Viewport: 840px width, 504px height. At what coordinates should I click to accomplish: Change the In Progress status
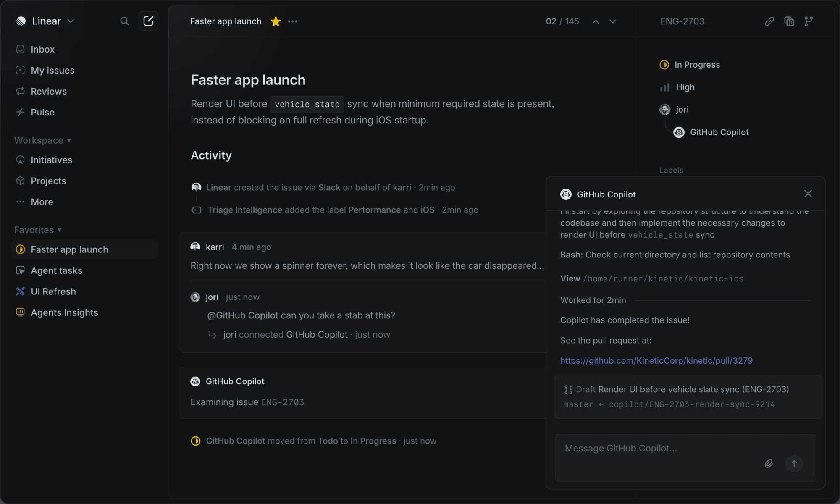click(x=697, y=65)
